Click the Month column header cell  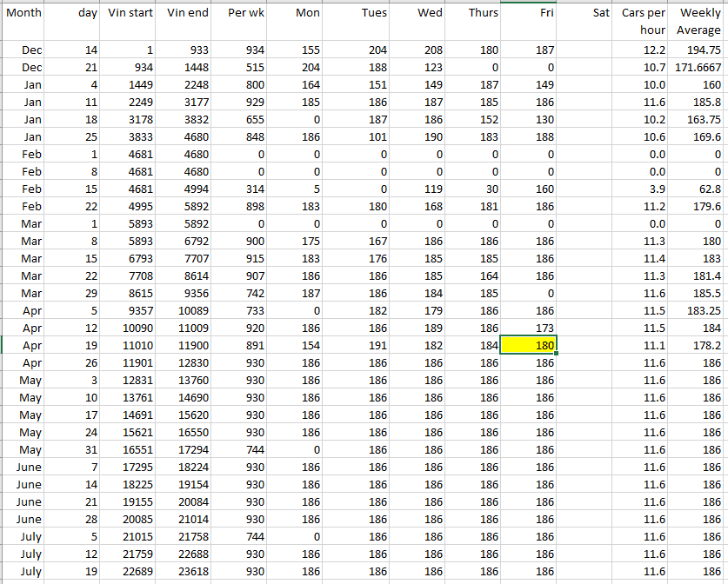click(x=23, y=13)
